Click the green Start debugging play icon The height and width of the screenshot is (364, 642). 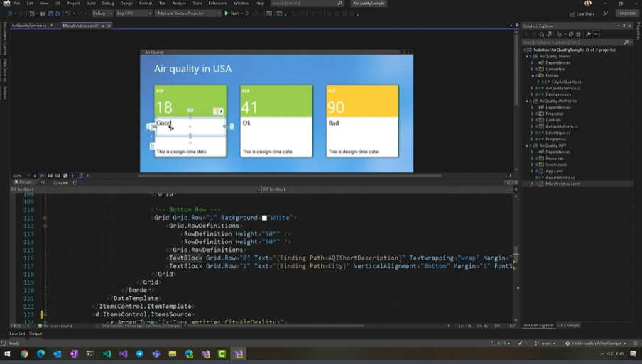point(227,13)
